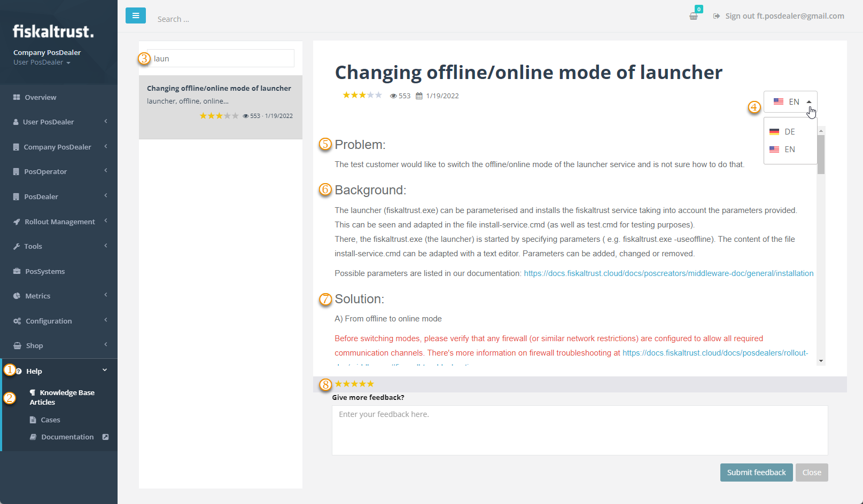Click the fiskaltrust logo
The width and height of the screenshot is (863, 504).
point(53,31)
